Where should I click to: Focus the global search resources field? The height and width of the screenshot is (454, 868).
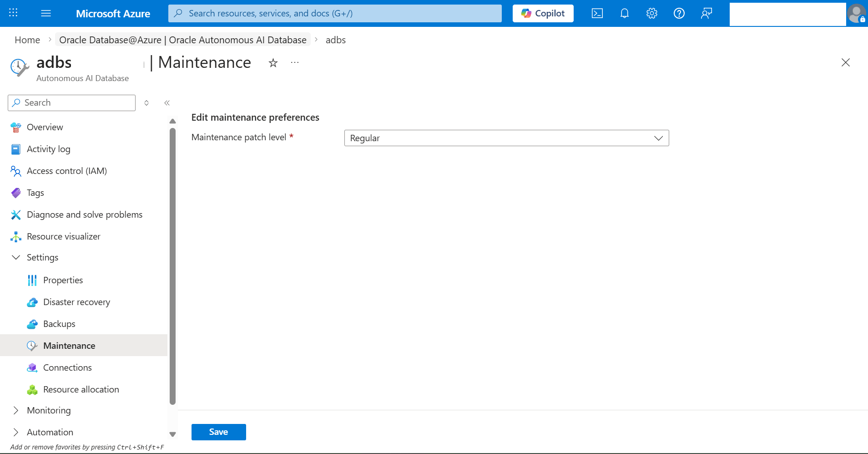coord(335,13)
